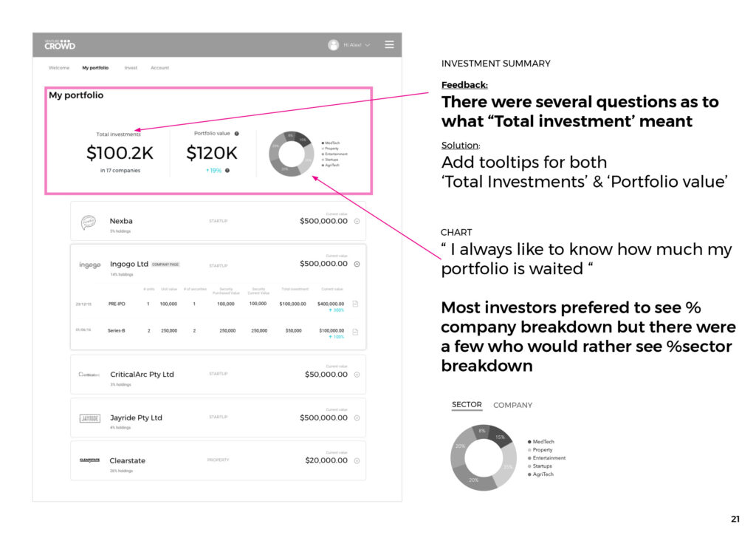Select the COMPANY chart breakdown tab

click(512, 405)
